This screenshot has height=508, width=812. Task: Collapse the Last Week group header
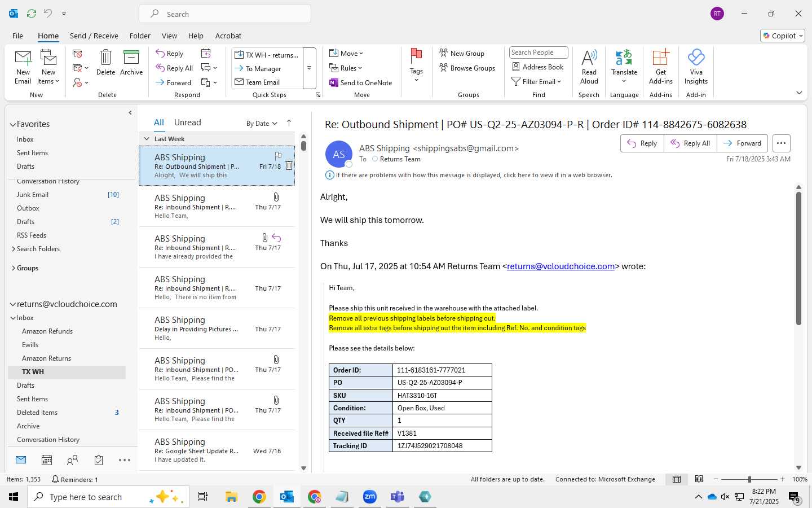click(147, 139)
